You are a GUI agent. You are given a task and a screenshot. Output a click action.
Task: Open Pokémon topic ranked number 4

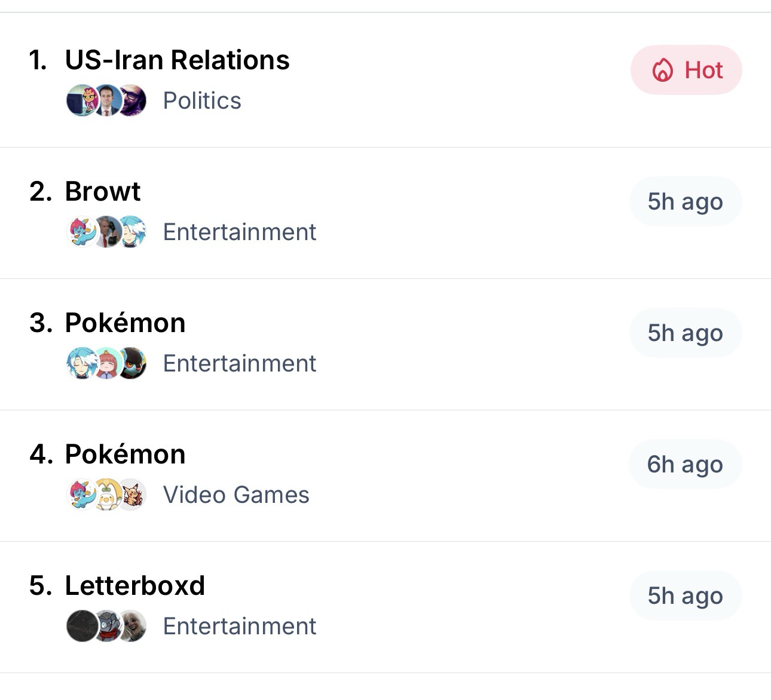point(125,455)
